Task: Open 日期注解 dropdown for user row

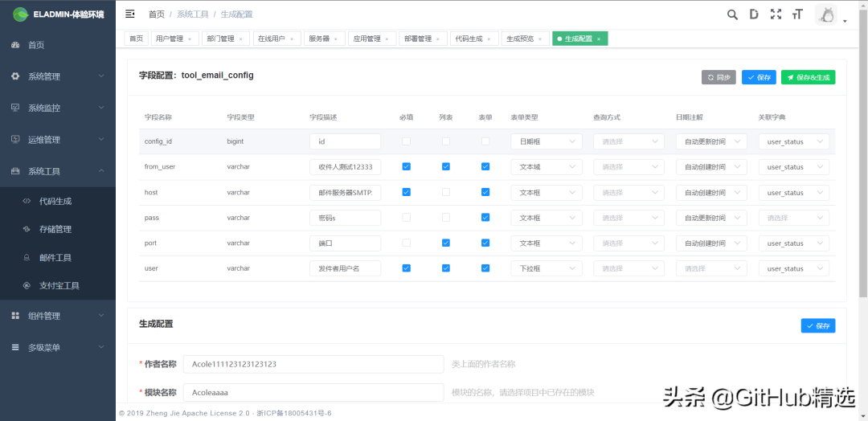Action: 711,269
